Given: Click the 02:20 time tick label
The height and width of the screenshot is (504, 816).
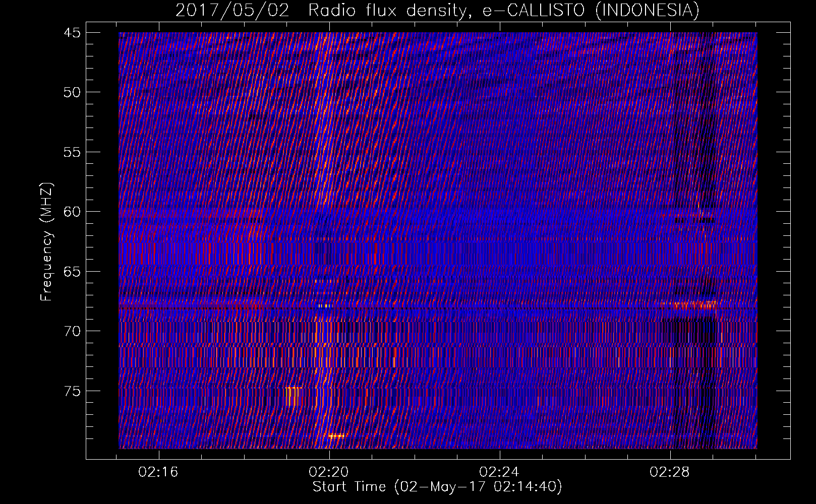Looking at the screenshot, I should [x=329, y=472].
